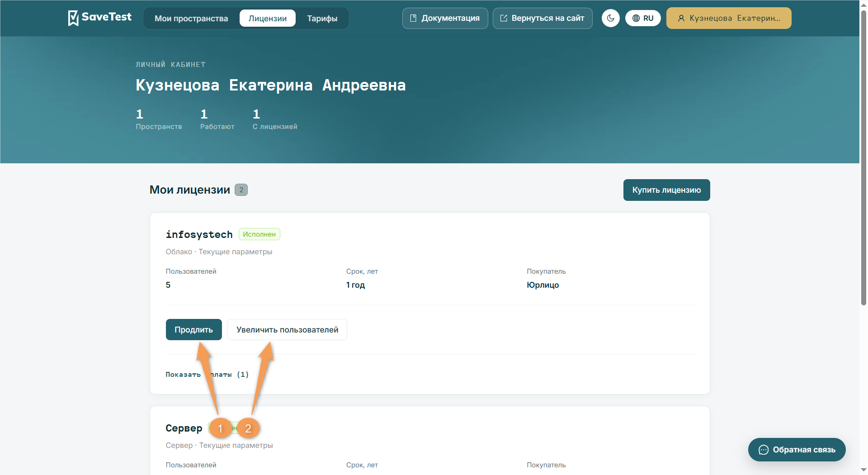Click the SaveTest logo
Screen dimensions: 868x475
click(99, 18)
